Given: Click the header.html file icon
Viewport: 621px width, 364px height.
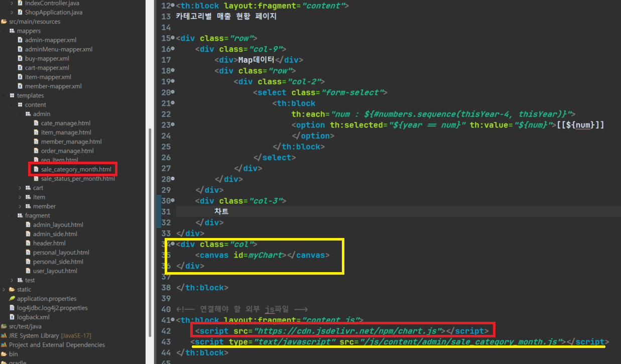Looking at the screenshot, I should pos(28,243).
